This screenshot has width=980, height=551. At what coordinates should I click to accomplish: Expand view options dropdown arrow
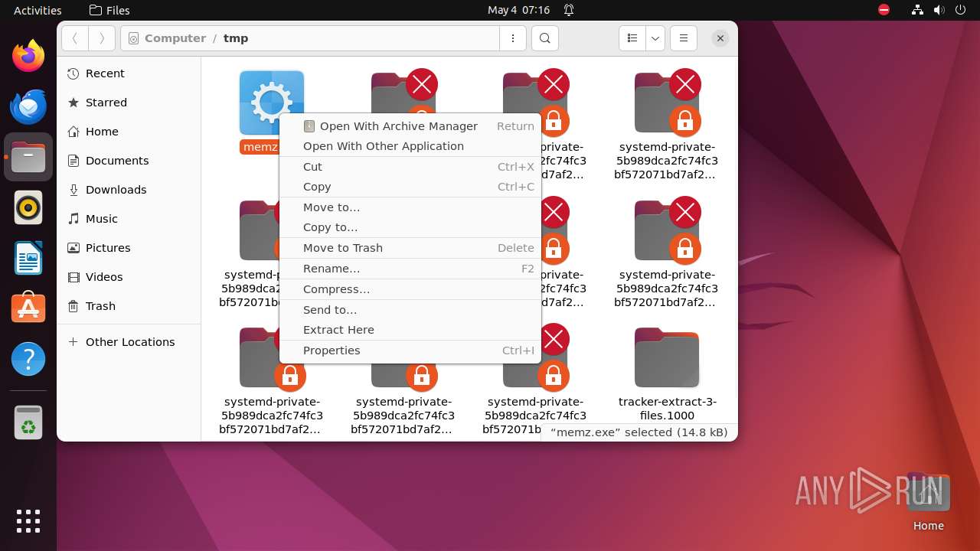click(x=655, y=38)
